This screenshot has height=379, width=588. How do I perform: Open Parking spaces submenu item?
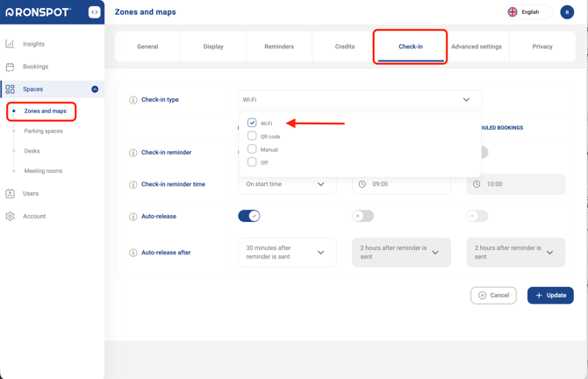pos(44,132)
